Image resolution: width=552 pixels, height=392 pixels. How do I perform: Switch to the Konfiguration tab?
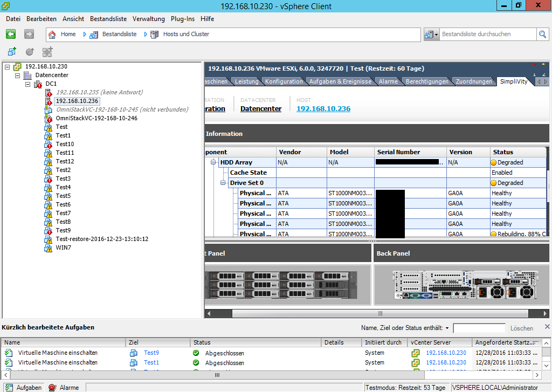point(284,82)
